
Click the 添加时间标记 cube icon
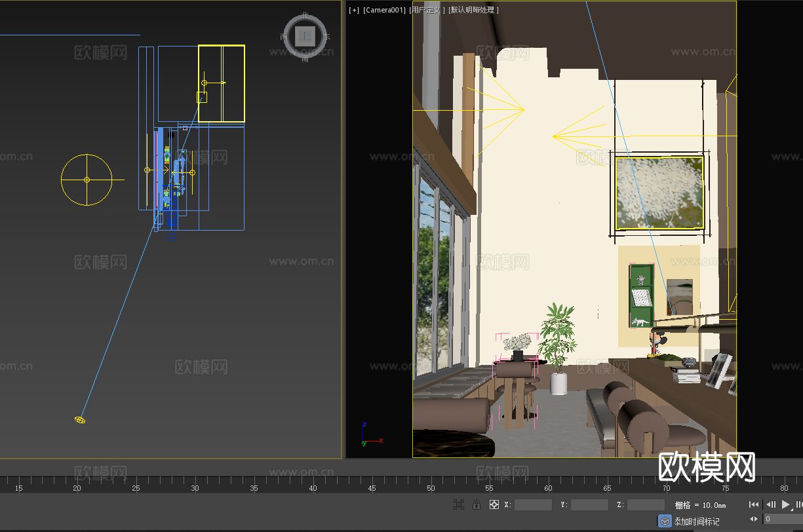coord(665,520)
